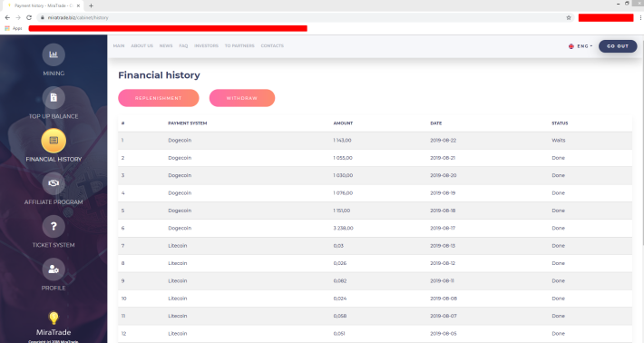Image resolution: width=644 pixels, height=343 pixels.
Task: Click the AMOUNT column header
Action: pyautogui.click(x=343, y=123)
